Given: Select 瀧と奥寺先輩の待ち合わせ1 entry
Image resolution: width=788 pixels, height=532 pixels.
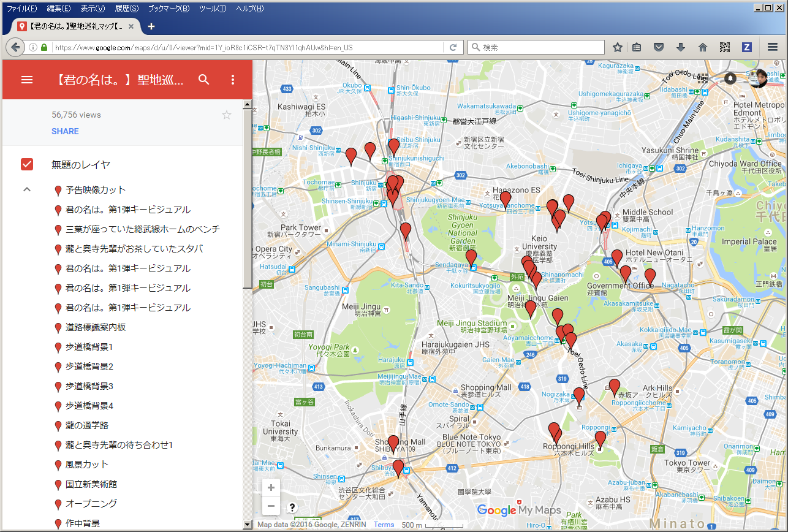Looking at the screenshot, I should coord(119,445).
